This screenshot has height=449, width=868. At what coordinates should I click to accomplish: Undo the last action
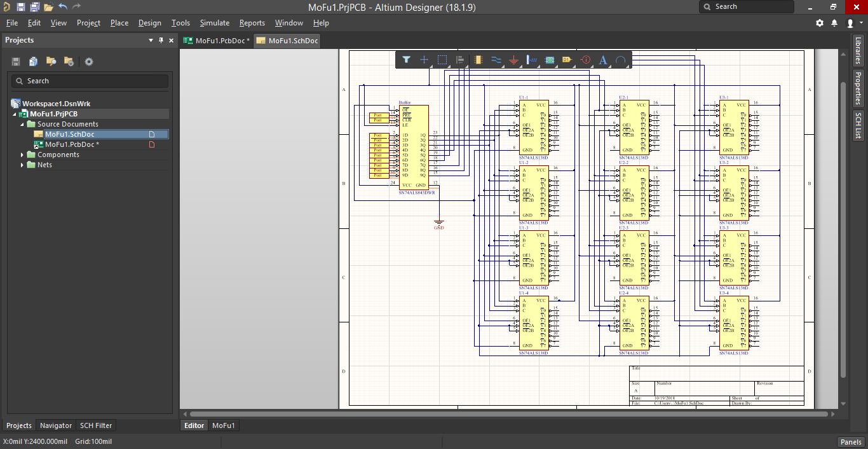(x=63, y=7)
